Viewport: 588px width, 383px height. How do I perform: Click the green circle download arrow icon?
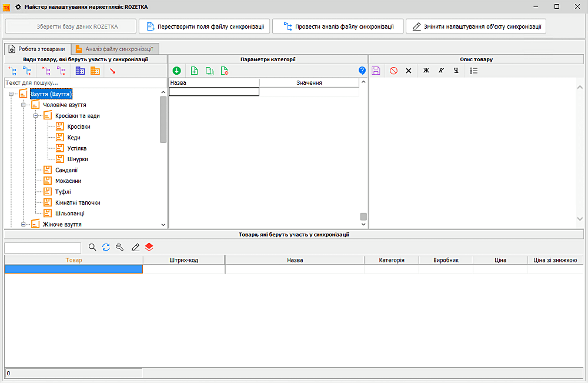[176, 71]
